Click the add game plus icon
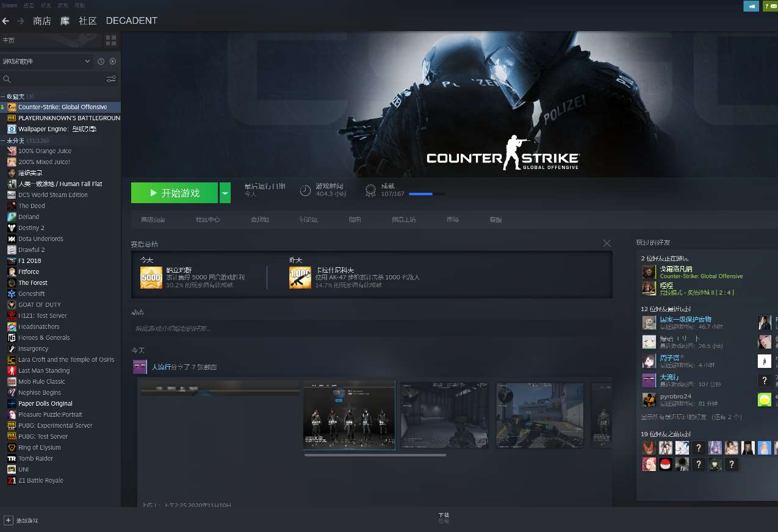The image size is (778, 532). pos(8,520)
